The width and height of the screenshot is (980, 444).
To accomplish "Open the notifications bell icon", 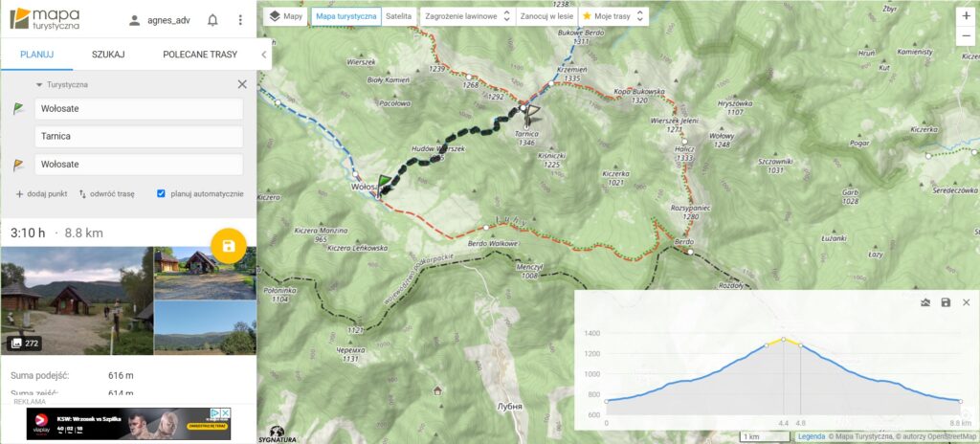I will point(212,20).
